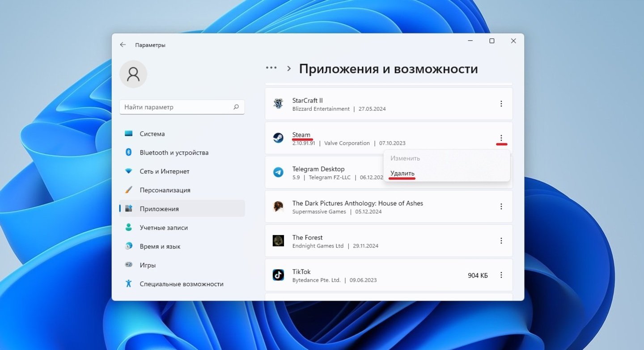
Task: Open Специальные возможности section
Action: [182, 284]
